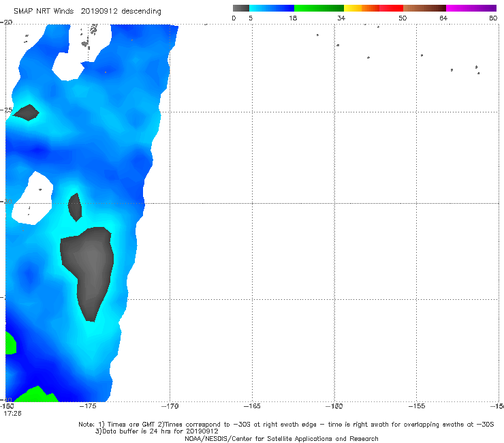Click the NOAA/NESDIS Center for Satellite Applications credit
Screen dimensions: 504x443
281,438
